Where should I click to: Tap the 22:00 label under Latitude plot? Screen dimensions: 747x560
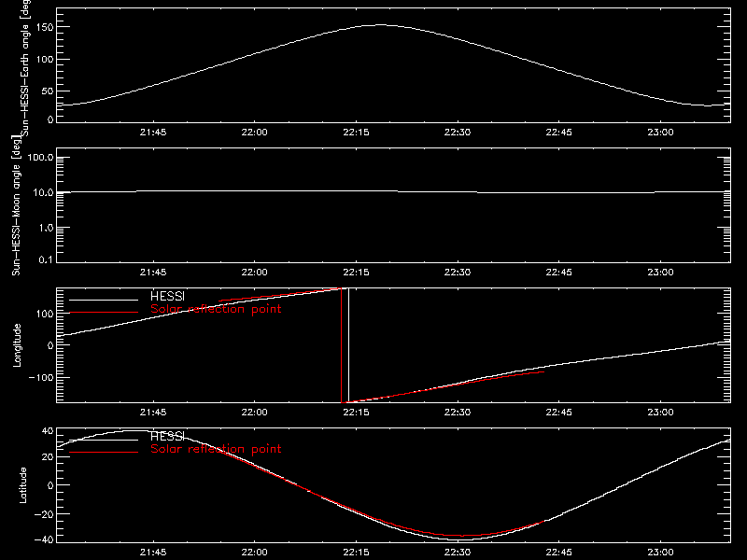point(254,553)
